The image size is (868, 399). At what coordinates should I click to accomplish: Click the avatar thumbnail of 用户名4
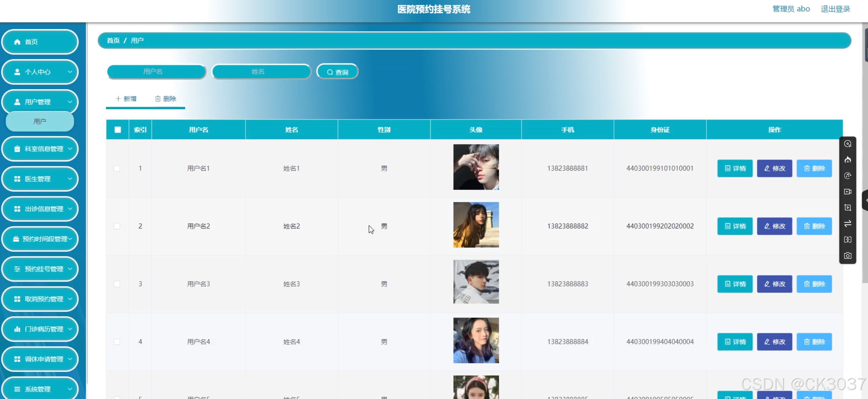[x=476, y=340]
